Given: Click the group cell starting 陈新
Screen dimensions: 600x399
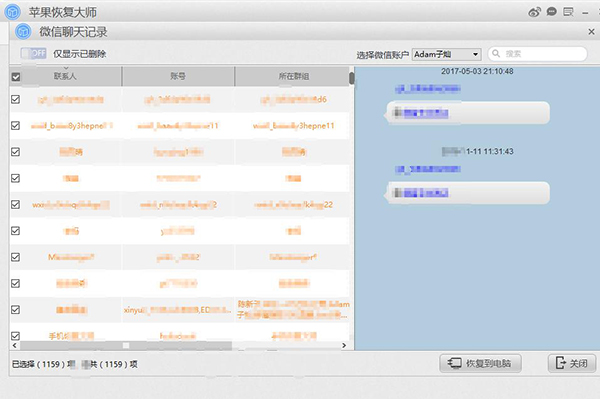Looking at the screenshot, I should click(x=293, y=309).
